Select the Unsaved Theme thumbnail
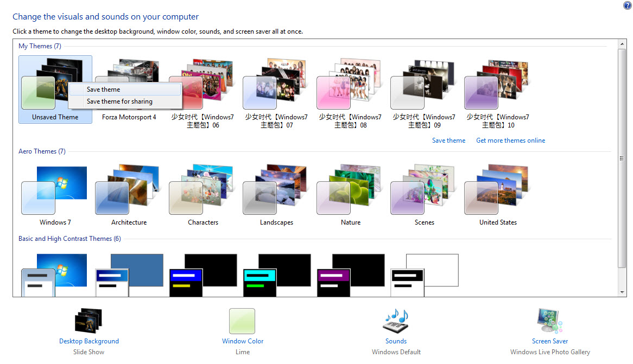The image size is (633, 364). 55,89
